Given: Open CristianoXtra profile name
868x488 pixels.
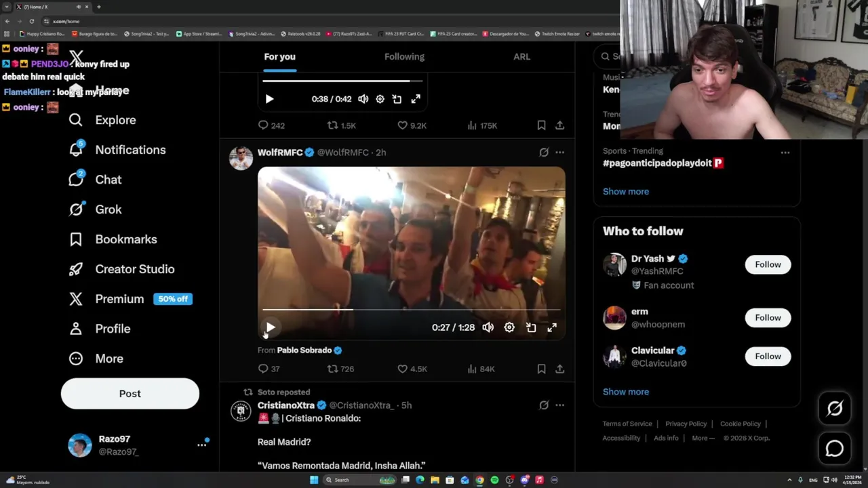Looking at the screenshot, I should click(285, 405).
